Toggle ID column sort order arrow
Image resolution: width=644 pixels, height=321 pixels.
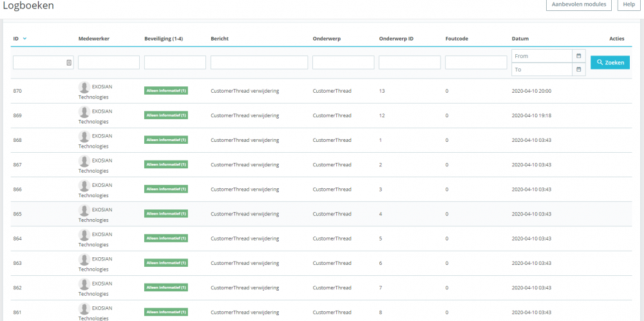[24, 39]
